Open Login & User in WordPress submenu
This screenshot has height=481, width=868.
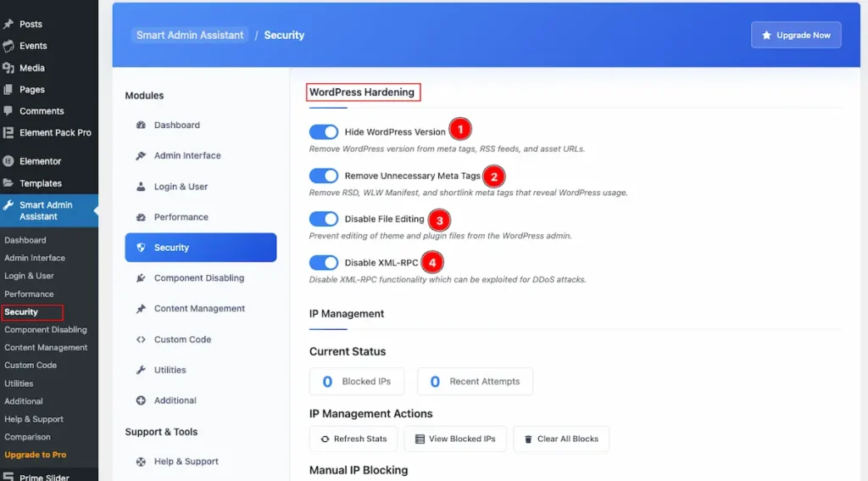click(29, 276)
